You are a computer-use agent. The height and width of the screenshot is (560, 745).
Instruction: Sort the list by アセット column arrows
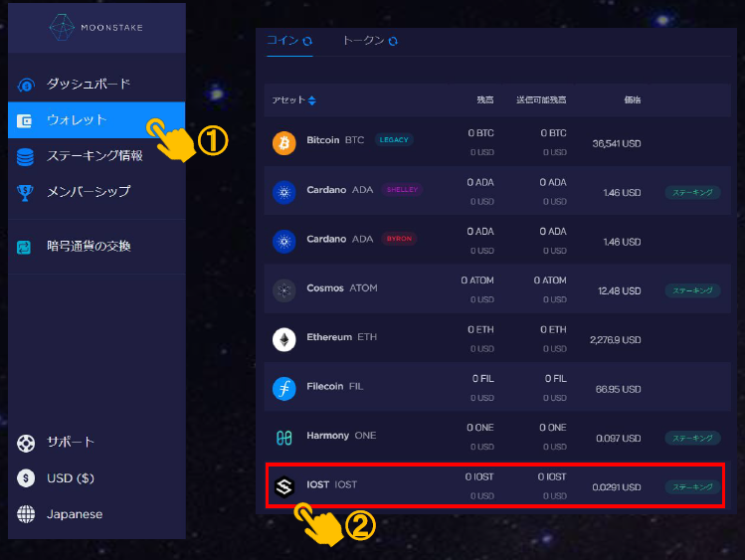point(311,100)
